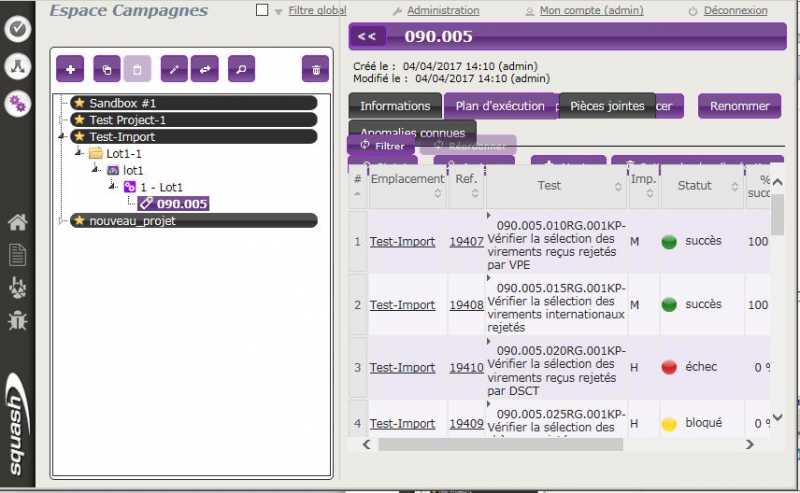Viewport: 800px width, 493px height.
Task: Click the Renommer button
Action: [x=739, y=106]
